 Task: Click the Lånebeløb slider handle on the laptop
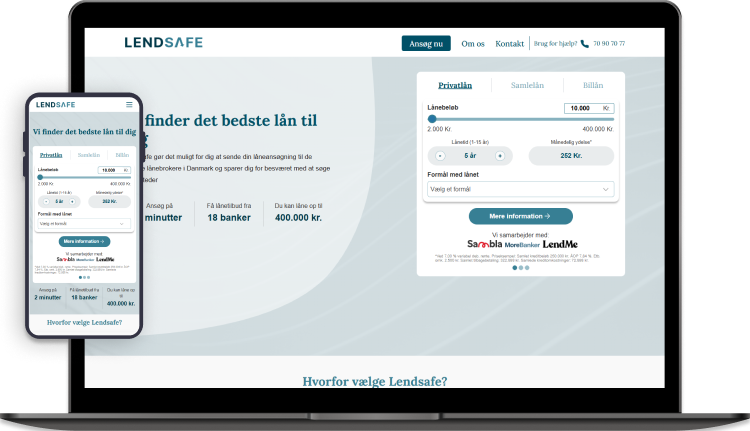coord(432,119)
